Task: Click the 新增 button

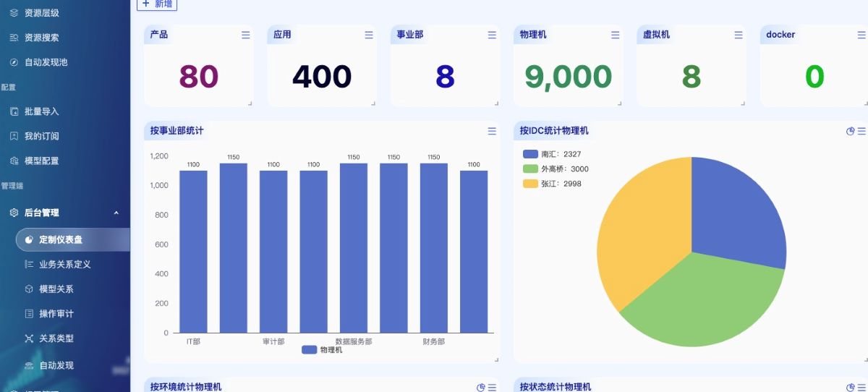Action: point(157,4)
